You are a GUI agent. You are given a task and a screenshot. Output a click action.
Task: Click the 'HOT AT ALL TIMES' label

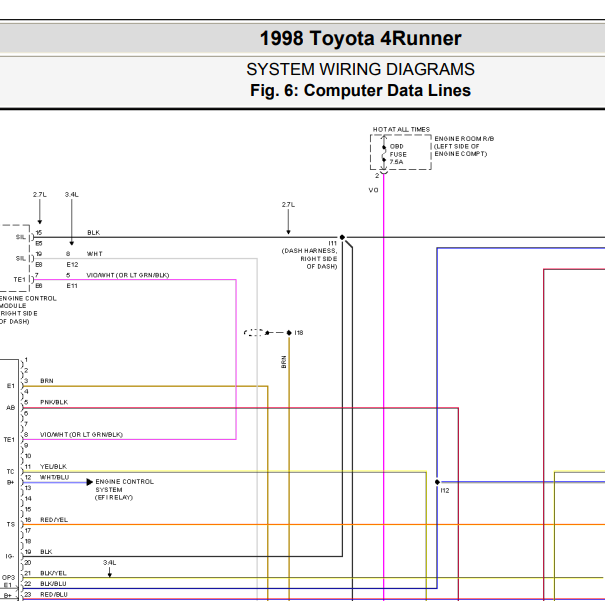(x=401, y=130)
